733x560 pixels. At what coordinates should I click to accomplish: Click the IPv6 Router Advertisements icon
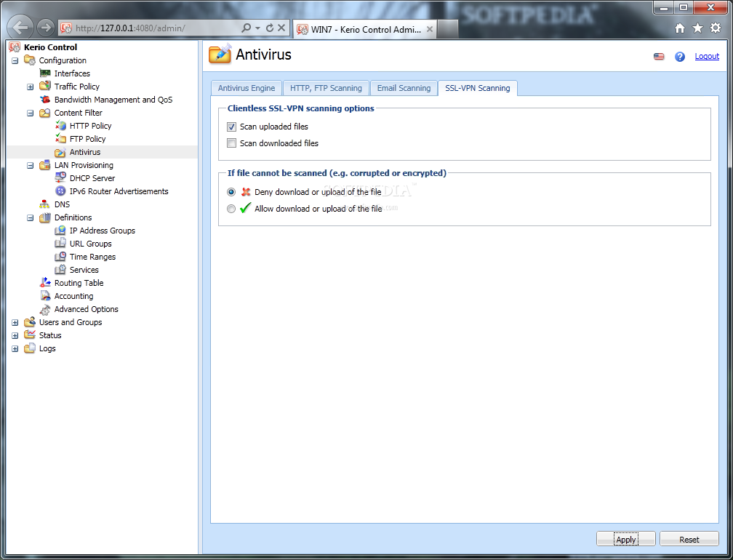[60, 191]
